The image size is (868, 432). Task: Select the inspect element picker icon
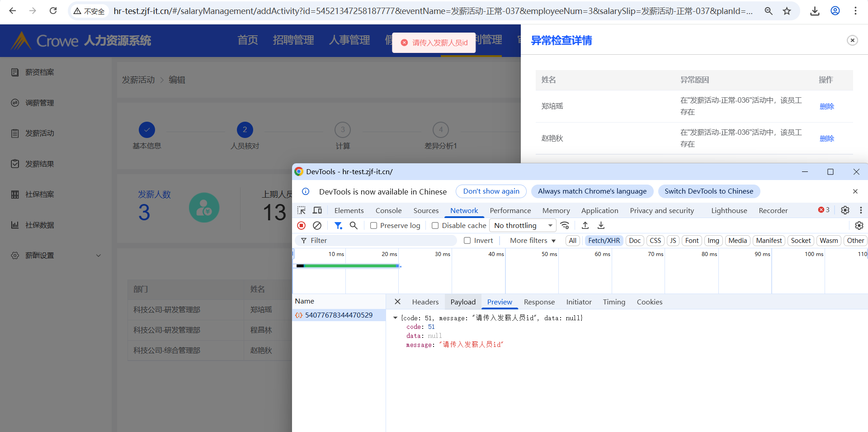[302, 210]
